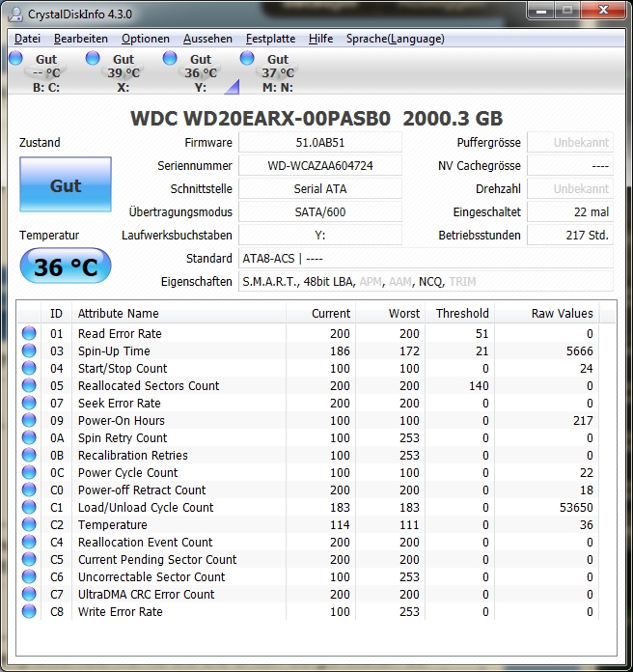Click status icon of Spin-Up Time
This screenshot has height=672, width=633.
(29, 350)
